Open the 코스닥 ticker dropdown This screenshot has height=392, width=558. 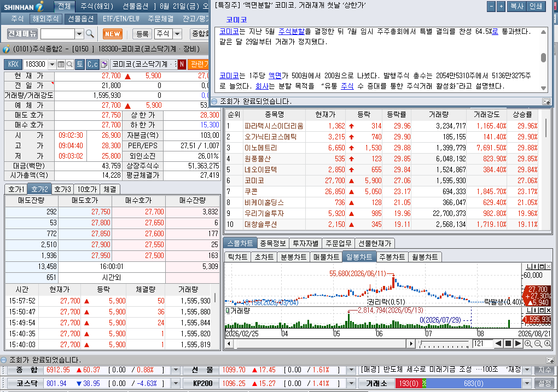point(176,383)
